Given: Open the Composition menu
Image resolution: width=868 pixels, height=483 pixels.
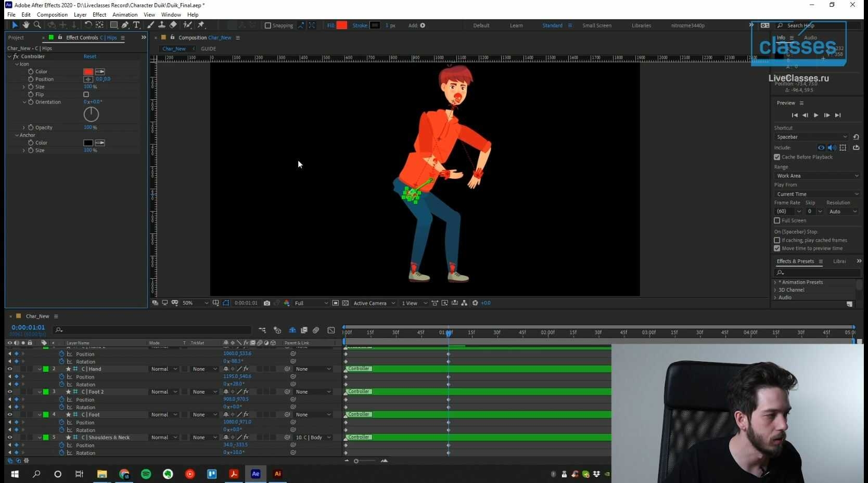Looking at the screenshot, I should tap(52, 15).
